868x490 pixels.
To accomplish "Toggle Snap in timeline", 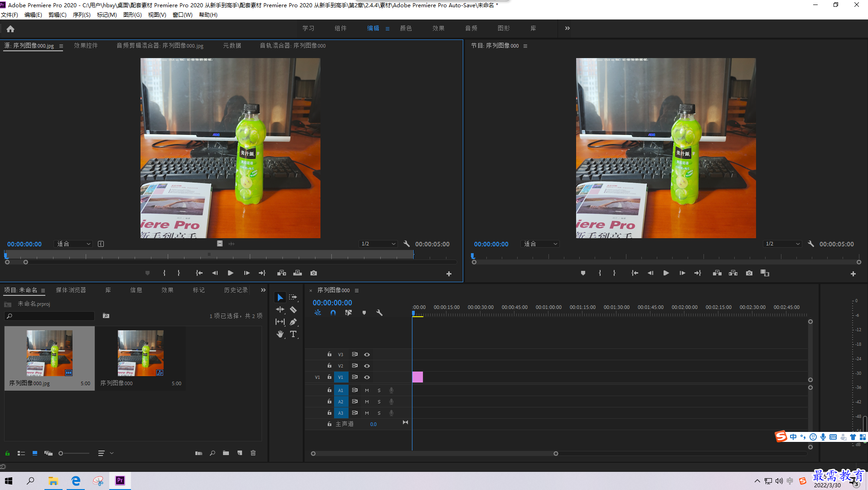I will pos(333,313).
